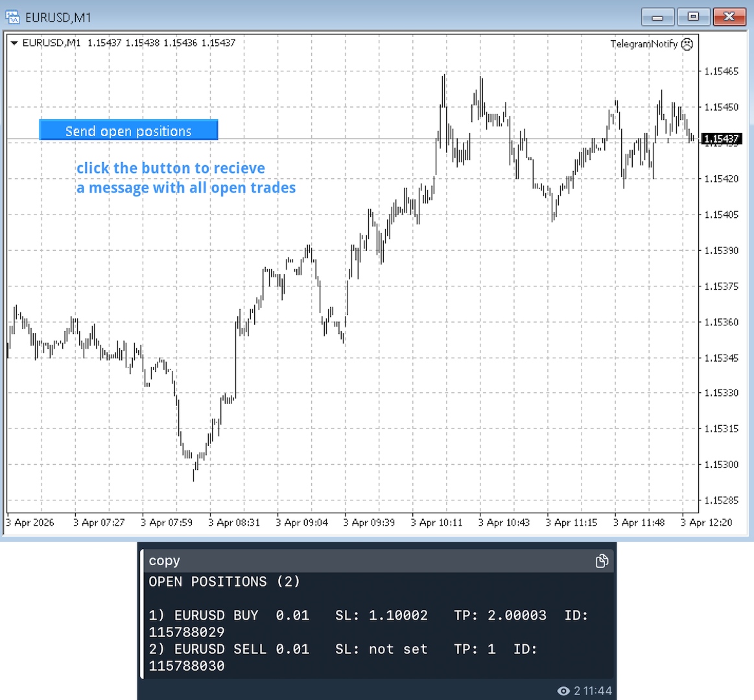The height and width of the screenshot is (700, 754).
Task: Close the EURUSD,M1 chart window
Action: tap(729, 17)
